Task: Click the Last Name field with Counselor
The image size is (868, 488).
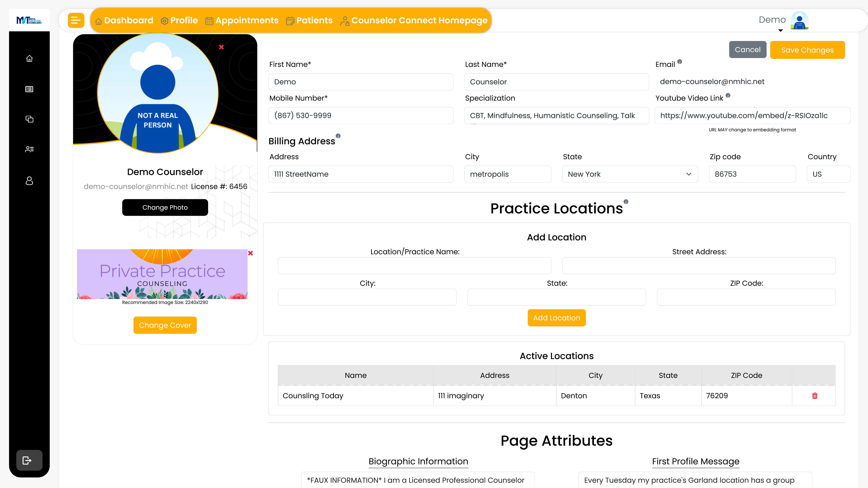Action: coord(556,82)
